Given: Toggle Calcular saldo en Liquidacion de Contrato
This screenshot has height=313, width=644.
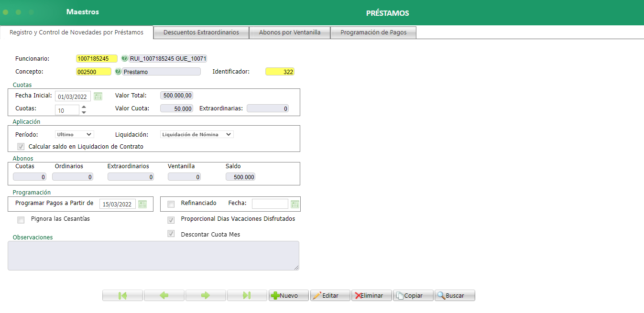Looking at the screenshot, I should 21,147.
